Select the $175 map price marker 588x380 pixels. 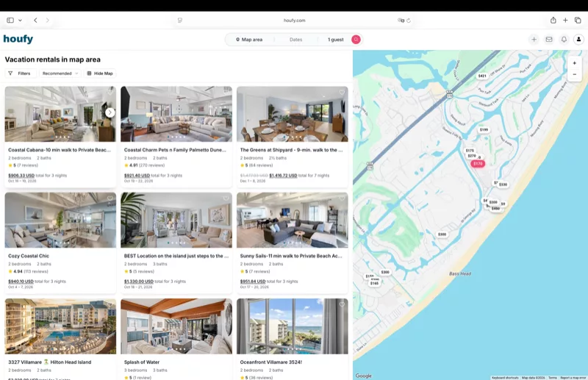click(x=470, y=151)
